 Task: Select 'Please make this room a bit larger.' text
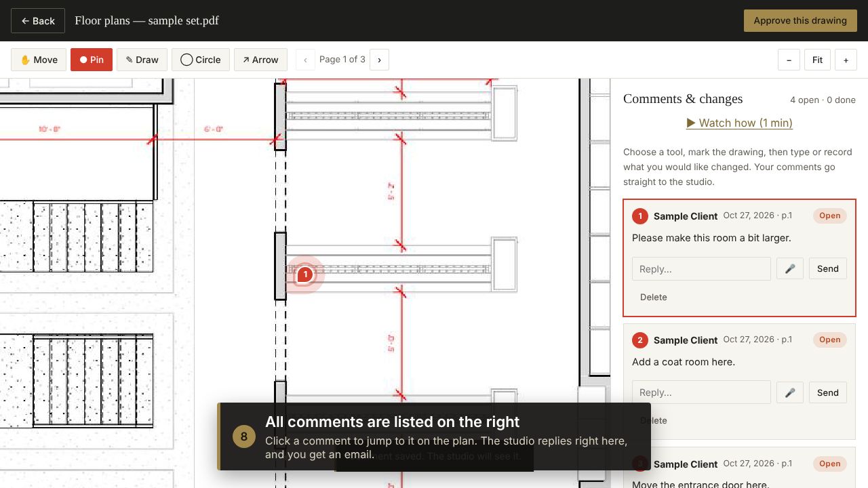coord(711,238)
